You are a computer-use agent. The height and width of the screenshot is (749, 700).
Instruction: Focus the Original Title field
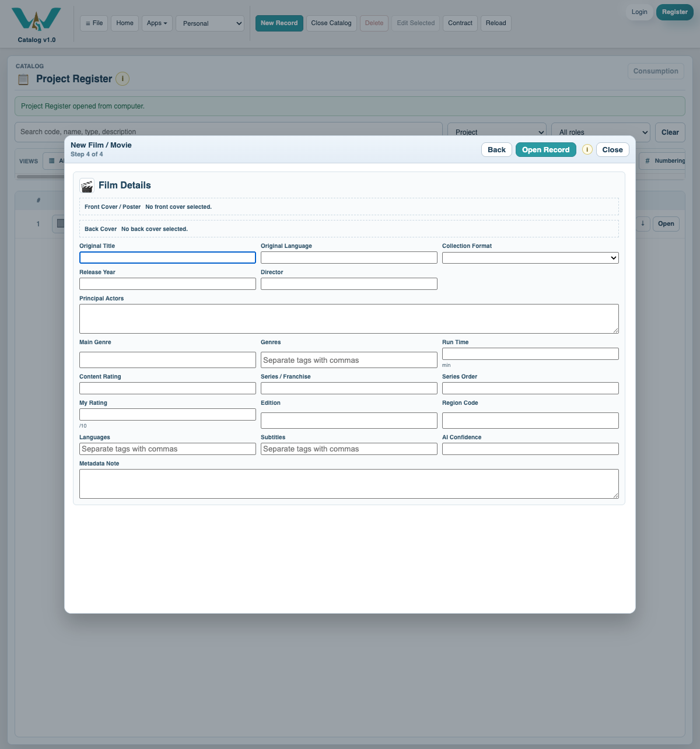tap(167, 258)
